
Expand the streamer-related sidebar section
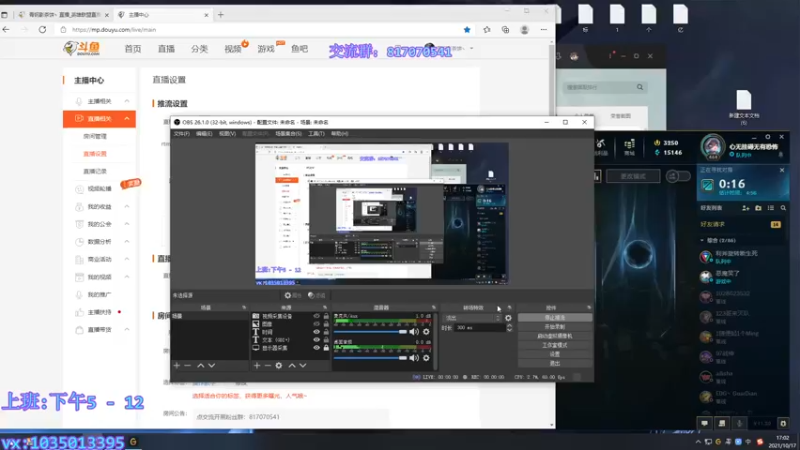pos(127,101)
